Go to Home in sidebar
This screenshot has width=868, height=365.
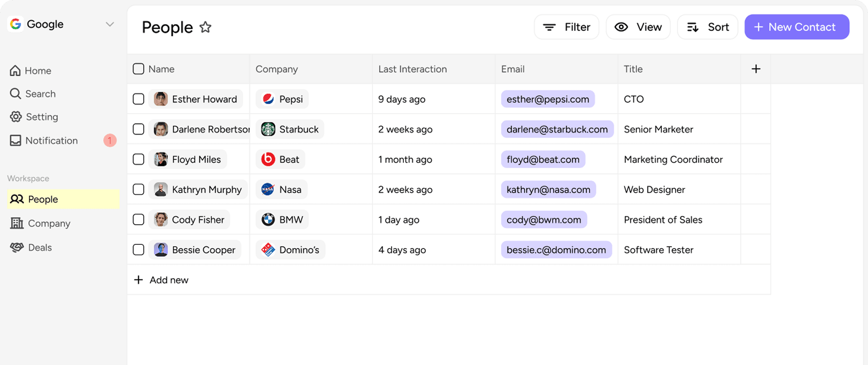(x=31, y=71)
